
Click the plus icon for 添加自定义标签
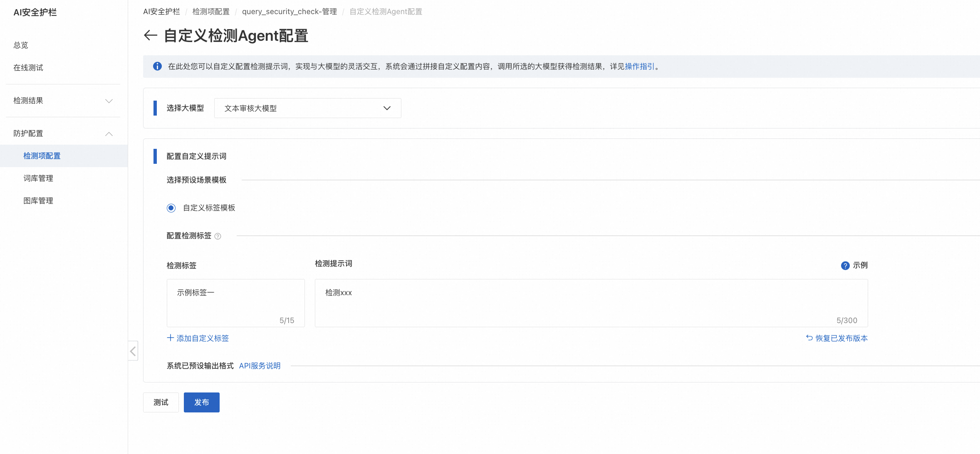(x=170, y=338)
